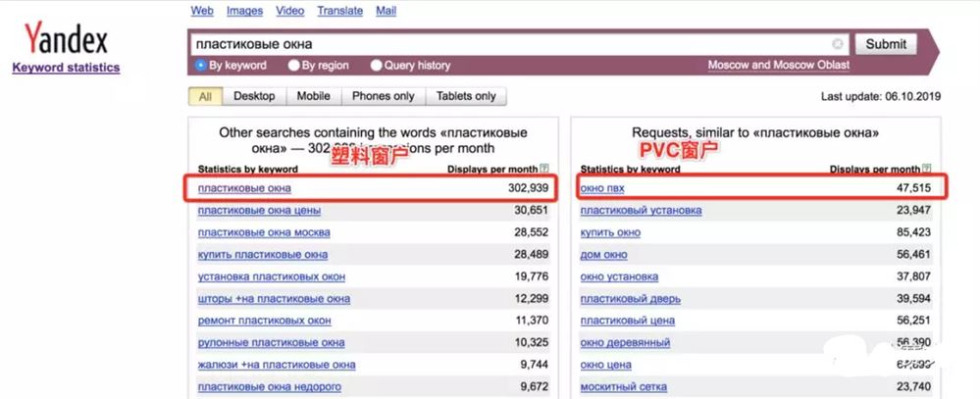Open Keyword statistics link under the logo
980x399 pixels.
coord(66,68)
